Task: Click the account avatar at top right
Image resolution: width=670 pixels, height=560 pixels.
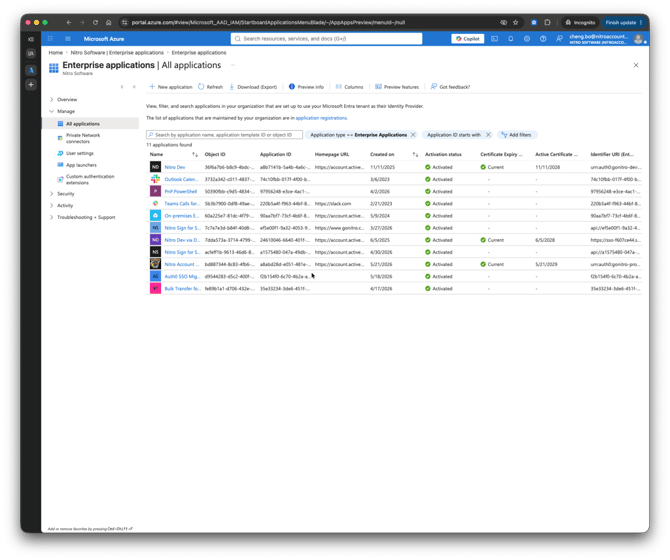Action: [x=638, y=39]
